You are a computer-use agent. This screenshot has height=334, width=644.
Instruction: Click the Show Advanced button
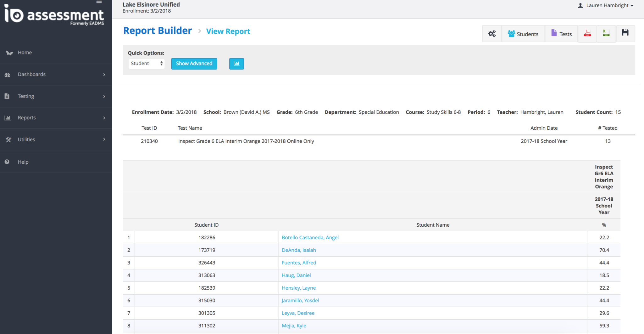click(x=194, y=64)
